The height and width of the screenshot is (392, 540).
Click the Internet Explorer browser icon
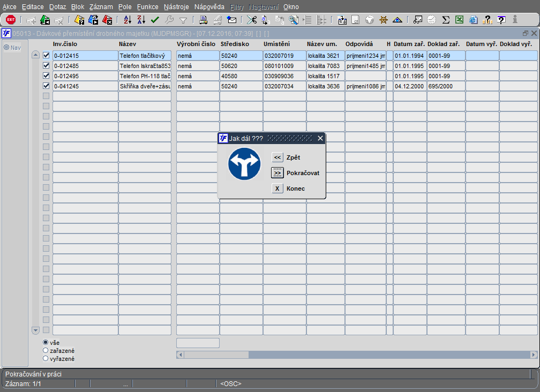click(474, 20)
